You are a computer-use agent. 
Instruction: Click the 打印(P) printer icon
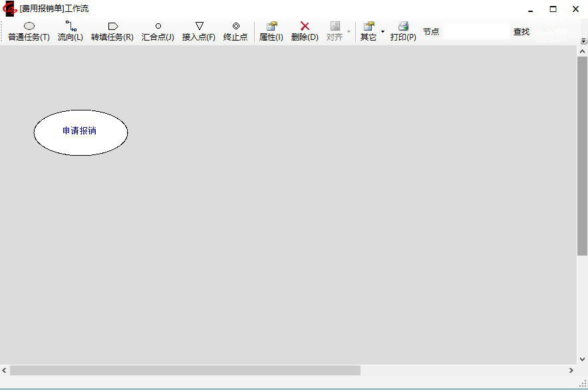(x=403, y=27)
